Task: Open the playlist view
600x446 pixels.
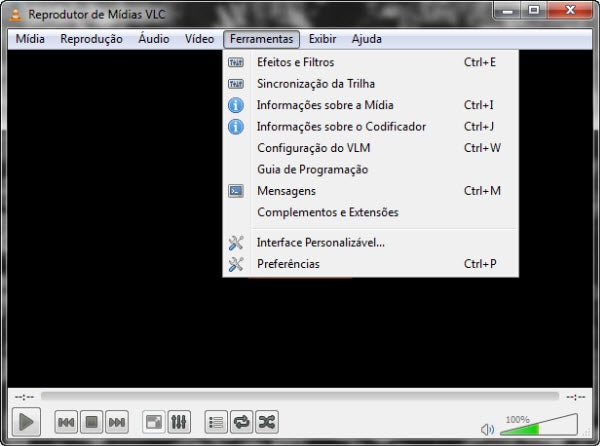Action: click(216, 423)
